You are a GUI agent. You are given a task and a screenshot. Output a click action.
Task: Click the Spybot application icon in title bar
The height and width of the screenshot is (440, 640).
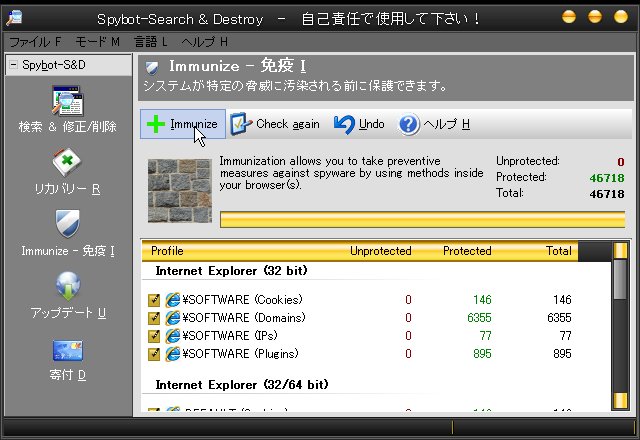point(14,18)
